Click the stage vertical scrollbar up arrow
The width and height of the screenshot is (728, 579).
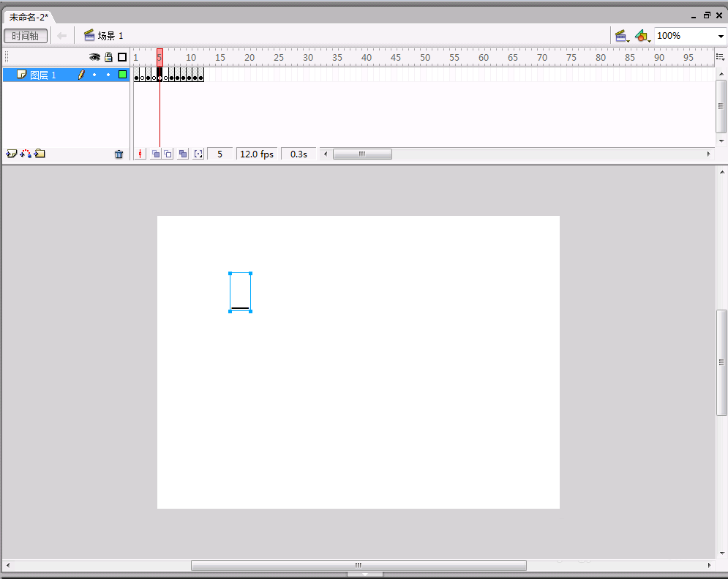[x=722, y=172]
